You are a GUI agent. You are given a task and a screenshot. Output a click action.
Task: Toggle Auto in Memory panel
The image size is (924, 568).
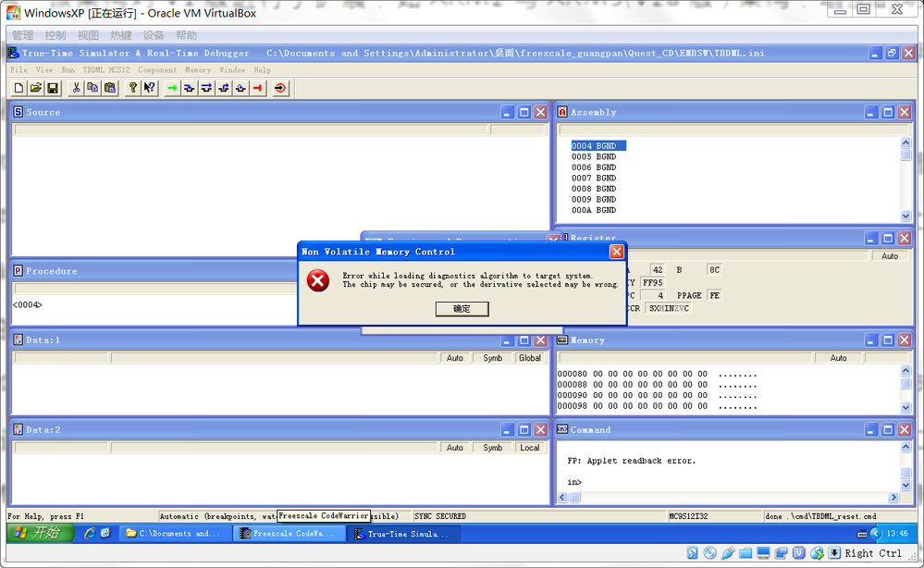838,358
